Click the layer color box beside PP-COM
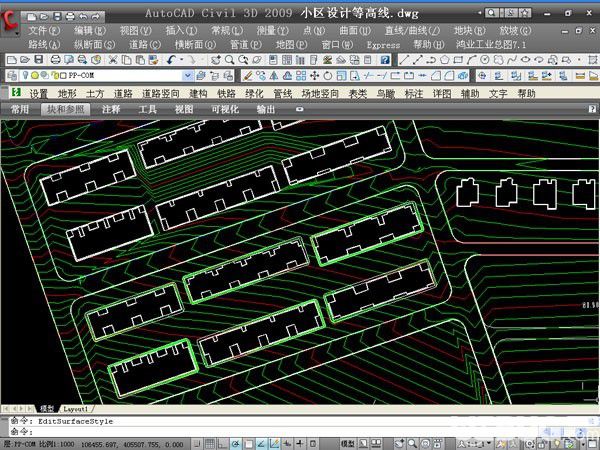The height and width of the screenshot is (450, 600). point(64,76)
